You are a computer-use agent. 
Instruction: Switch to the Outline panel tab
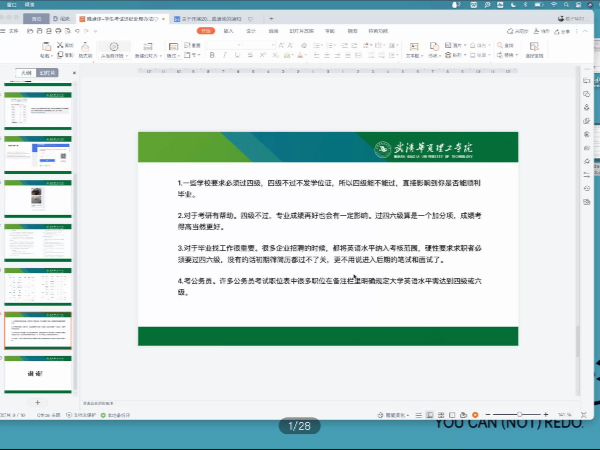(x=27, y=73)
